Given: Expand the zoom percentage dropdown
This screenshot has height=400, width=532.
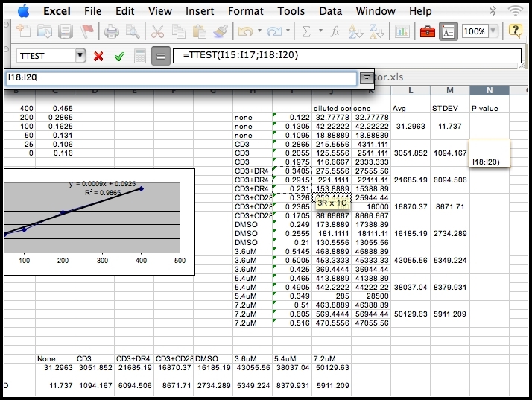Looking at the screenshot, I should [x=493, y=31].
